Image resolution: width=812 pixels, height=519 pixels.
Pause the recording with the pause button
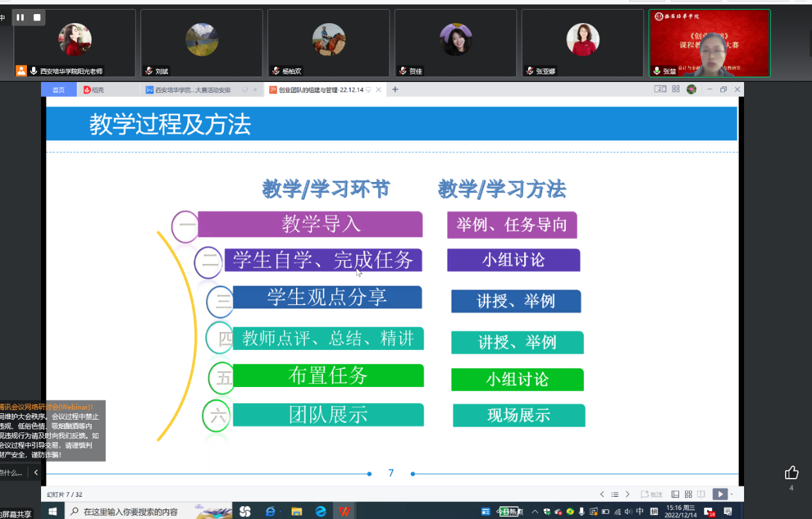pyautogui.click(x=21, y=17)
